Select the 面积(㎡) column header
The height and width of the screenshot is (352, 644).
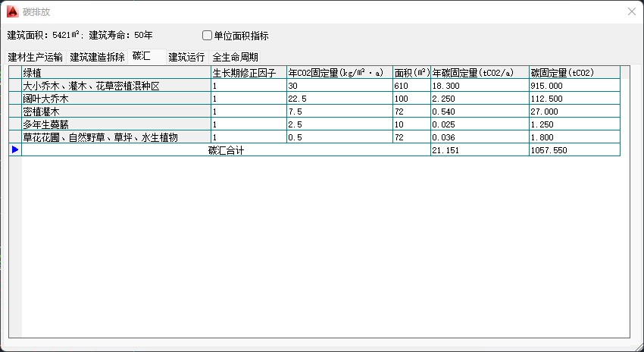click(x=411, y=73)
